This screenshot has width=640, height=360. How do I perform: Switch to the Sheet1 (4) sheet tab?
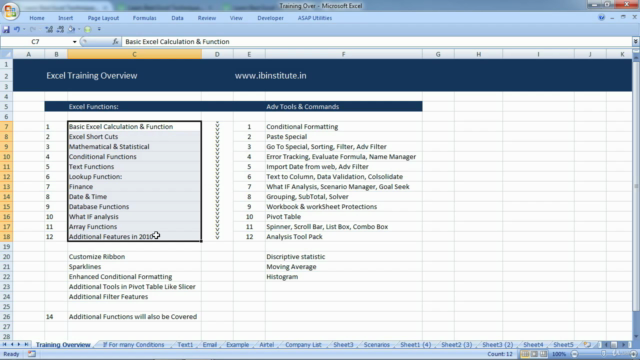416,344
